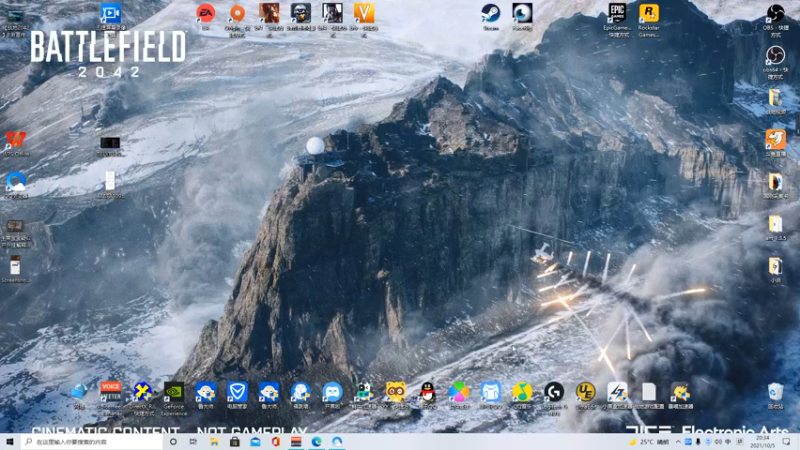Click the microphone tray icon
Viewport: 800px width, 450px height.
pyautogui.click(x=697, y=442)
